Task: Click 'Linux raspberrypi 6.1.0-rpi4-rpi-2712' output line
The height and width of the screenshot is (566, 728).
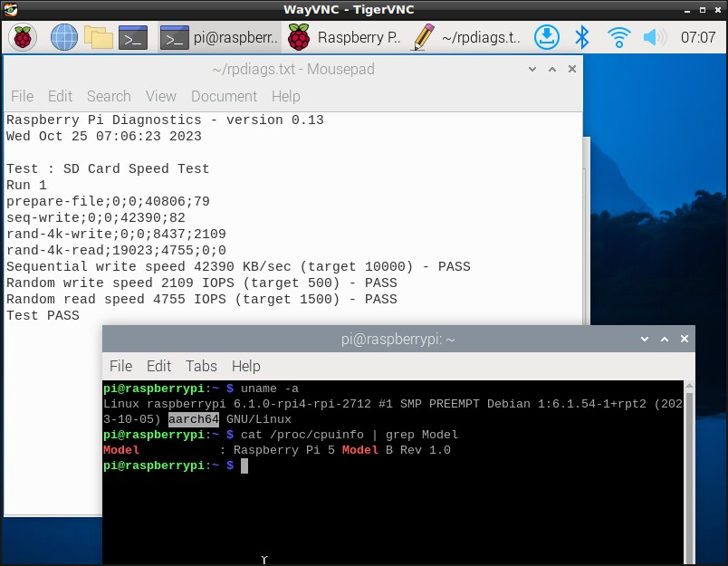Action: pos(393,404)
